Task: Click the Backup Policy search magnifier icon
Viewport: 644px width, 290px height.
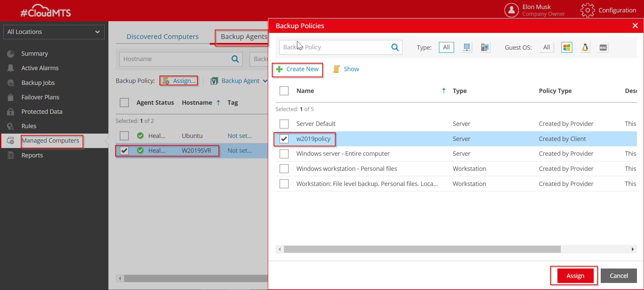Action: point(395,47)
